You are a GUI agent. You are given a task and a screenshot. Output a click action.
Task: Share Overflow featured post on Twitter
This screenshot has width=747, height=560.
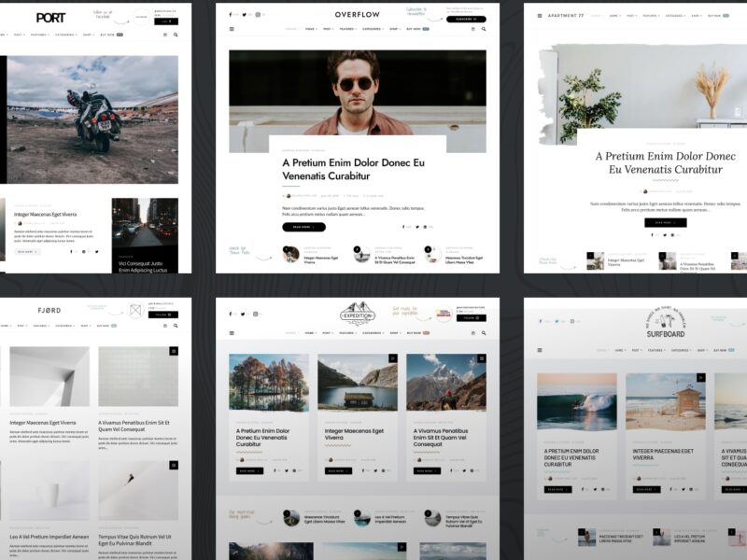click(x=417, y=227)
